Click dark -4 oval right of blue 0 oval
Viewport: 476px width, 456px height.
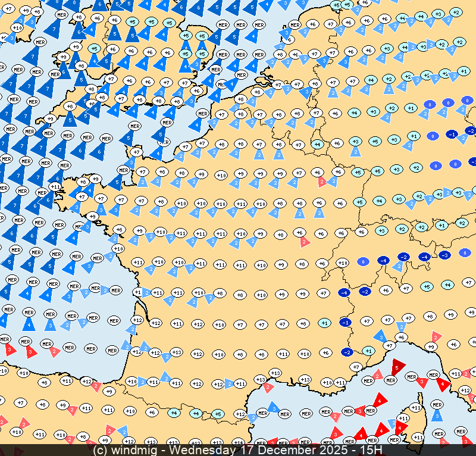[384, 260]
